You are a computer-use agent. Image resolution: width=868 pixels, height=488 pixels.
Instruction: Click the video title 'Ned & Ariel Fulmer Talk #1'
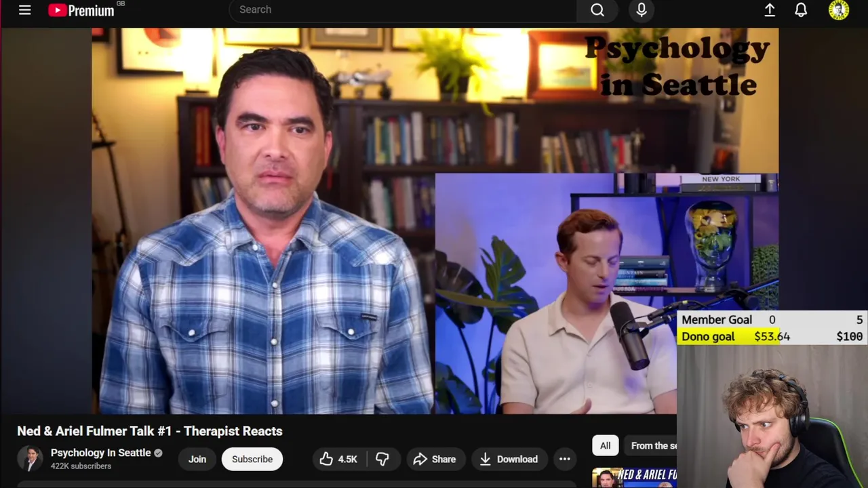click(150, 431)
